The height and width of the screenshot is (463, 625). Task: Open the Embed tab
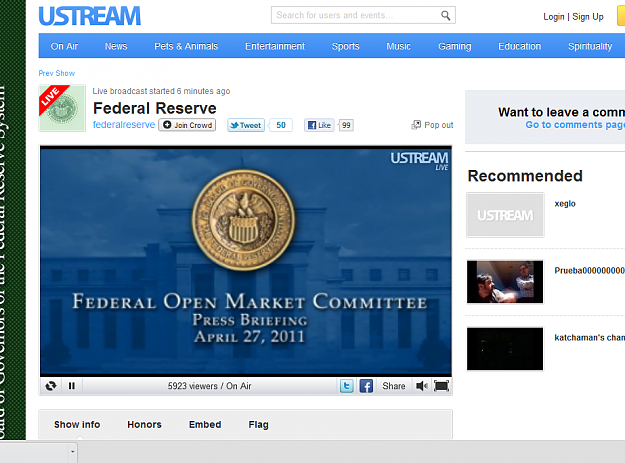coord(205,425)
